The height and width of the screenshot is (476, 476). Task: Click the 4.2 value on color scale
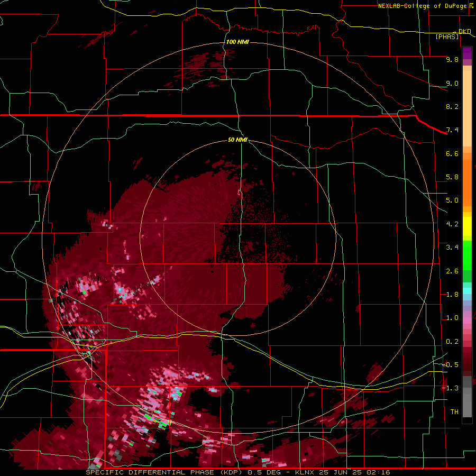point(452,224)
